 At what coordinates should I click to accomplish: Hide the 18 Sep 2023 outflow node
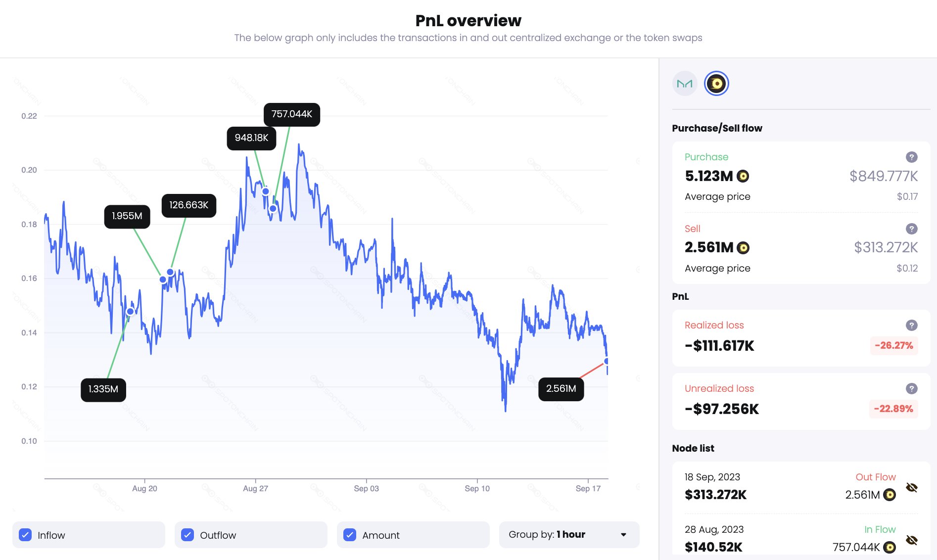(911, 488)
